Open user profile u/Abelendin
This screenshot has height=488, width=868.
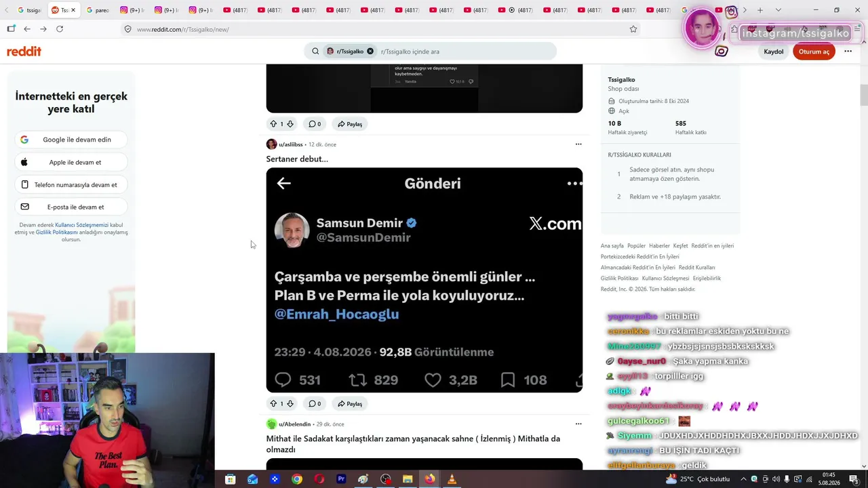pyautogui.click(x=294, y=424)
